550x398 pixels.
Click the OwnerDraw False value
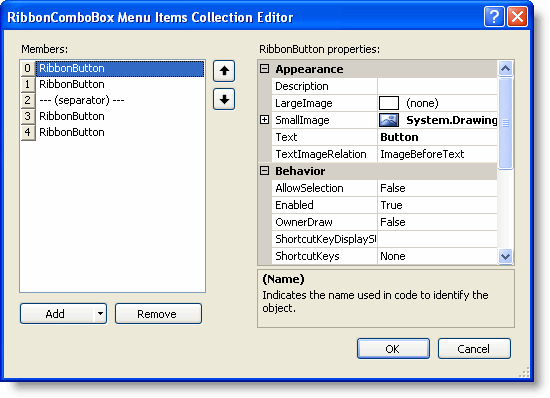click(x=437, y=222)
